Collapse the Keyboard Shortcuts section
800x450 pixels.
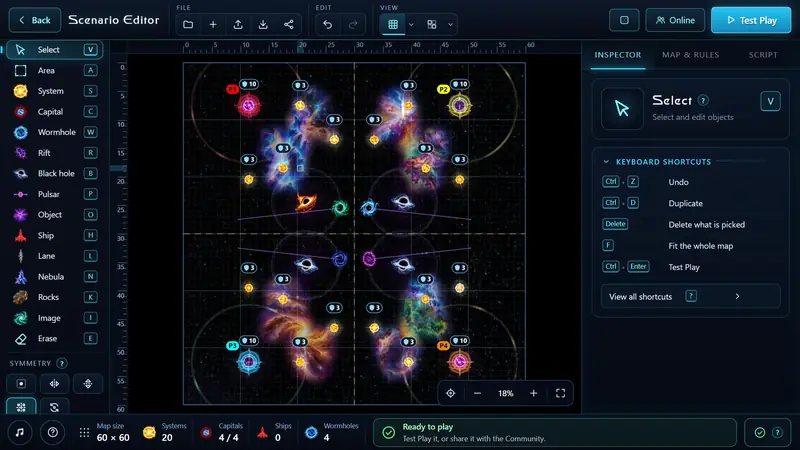pyautogui.click(x=606, y=162)
